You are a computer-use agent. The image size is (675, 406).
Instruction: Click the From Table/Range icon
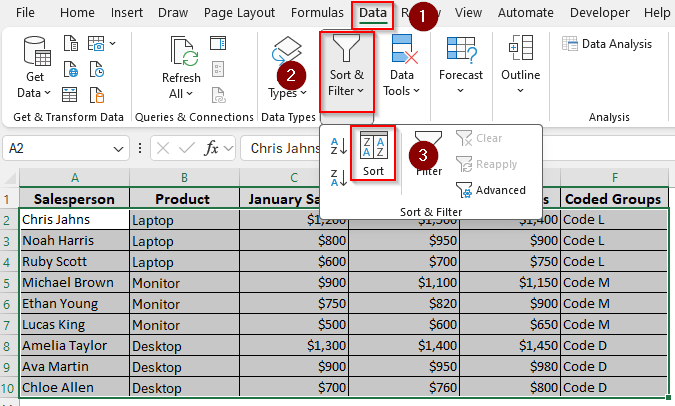pyautogui.click(x=69, y=95)
